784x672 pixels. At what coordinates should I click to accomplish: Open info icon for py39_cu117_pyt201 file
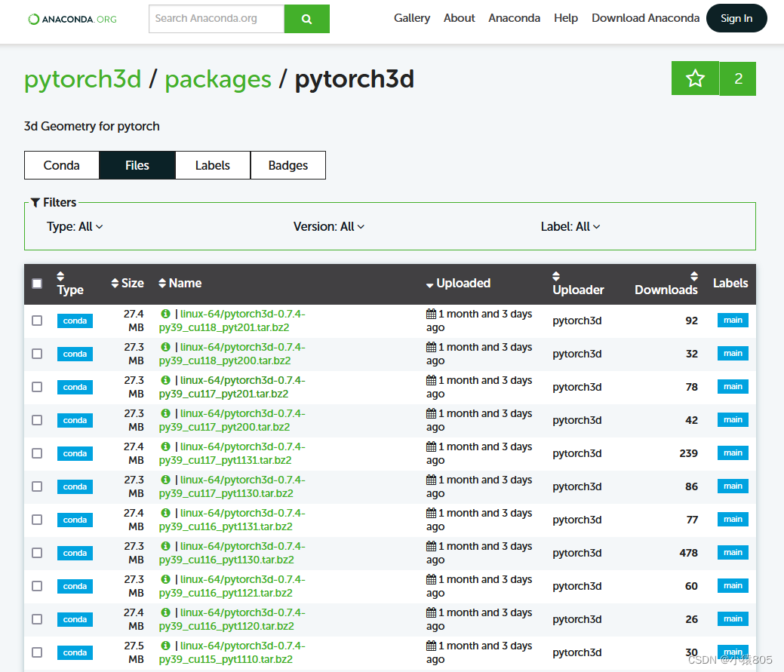(165, 380)
